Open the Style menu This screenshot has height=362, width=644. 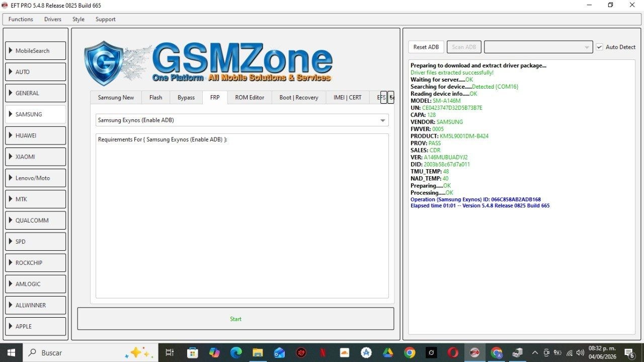point(78,19)
